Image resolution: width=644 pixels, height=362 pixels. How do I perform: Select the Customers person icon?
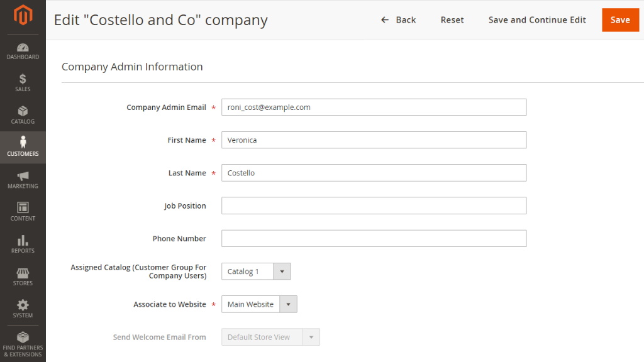coord(23,143)
